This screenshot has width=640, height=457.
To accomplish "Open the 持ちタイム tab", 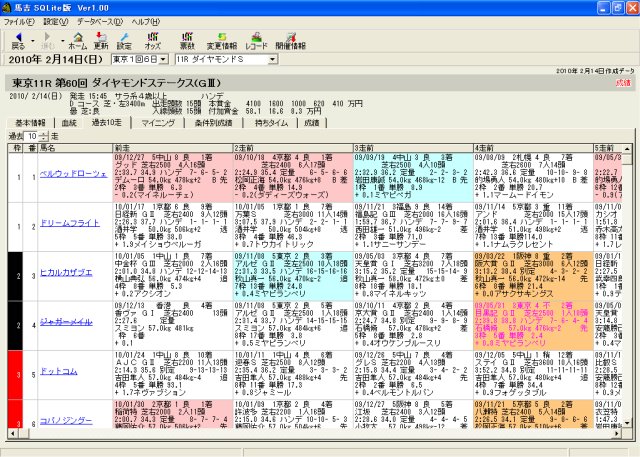I will [x=271, y=123].
